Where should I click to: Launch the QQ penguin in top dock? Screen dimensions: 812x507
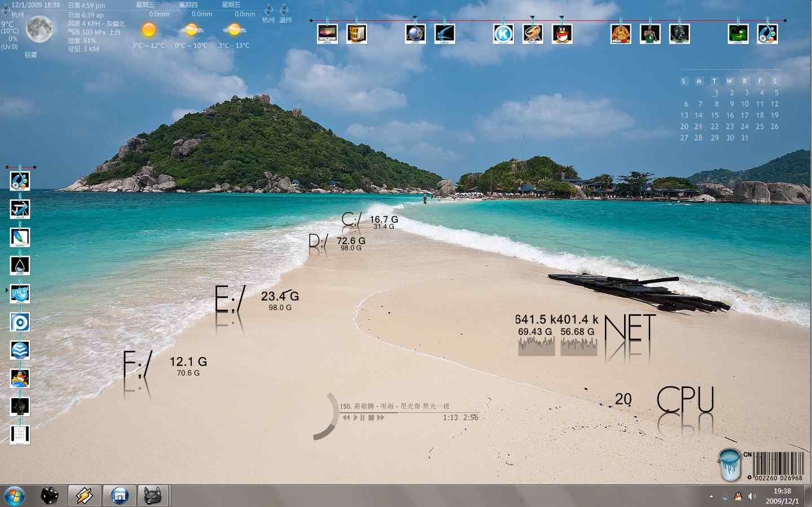pos(562,34)
